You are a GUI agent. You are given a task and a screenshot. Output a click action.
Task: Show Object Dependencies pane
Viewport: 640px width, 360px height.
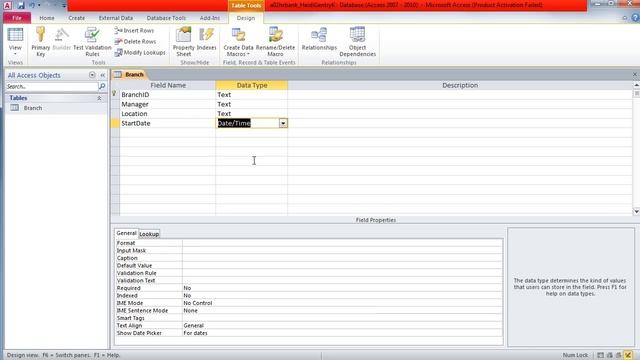(358, 42)
